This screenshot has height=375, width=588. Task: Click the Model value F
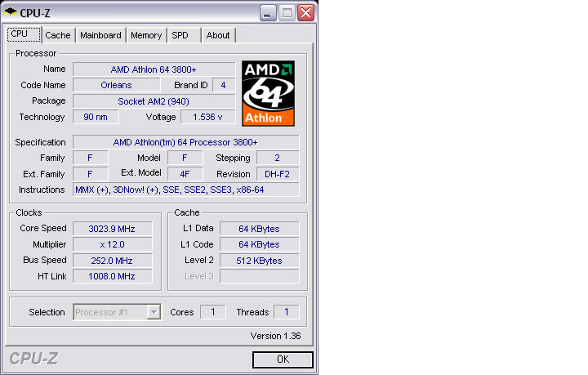point(185,158)
